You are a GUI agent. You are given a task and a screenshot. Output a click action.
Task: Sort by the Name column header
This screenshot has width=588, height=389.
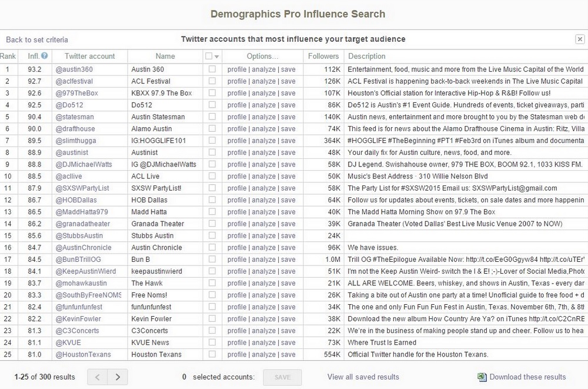point(165,56)
